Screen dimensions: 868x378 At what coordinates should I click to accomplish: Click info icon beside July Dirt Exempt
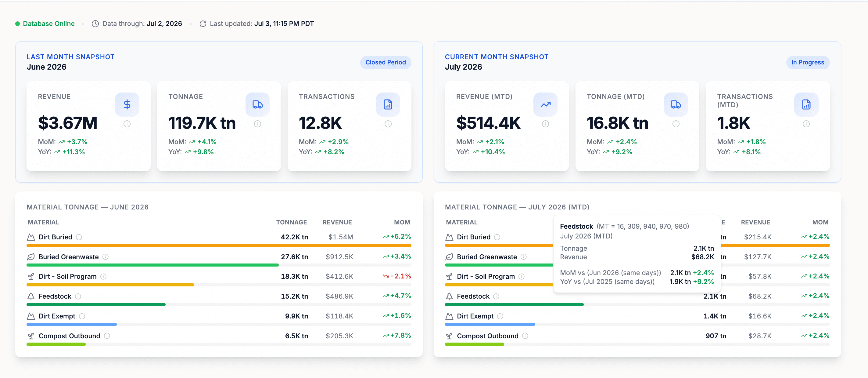500,316
